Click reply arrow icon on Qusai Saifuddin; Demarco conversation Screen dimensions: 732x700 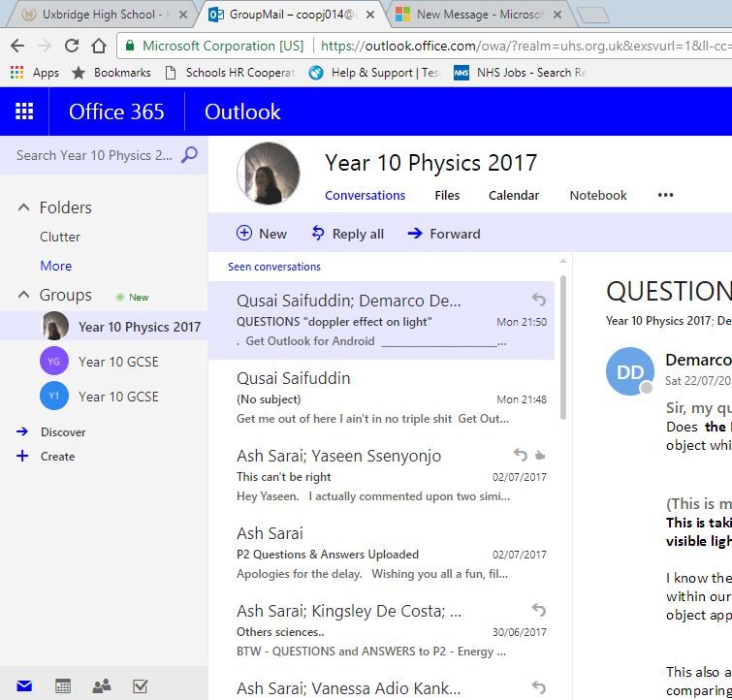(x=539, y=300)
